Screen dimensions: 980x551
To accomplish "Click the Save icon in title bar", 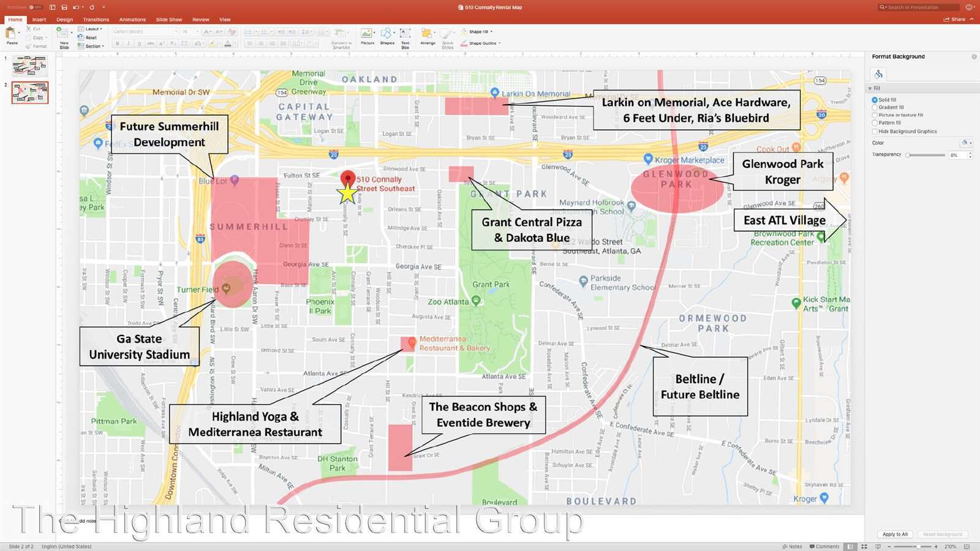I will [x=64, y=7].
